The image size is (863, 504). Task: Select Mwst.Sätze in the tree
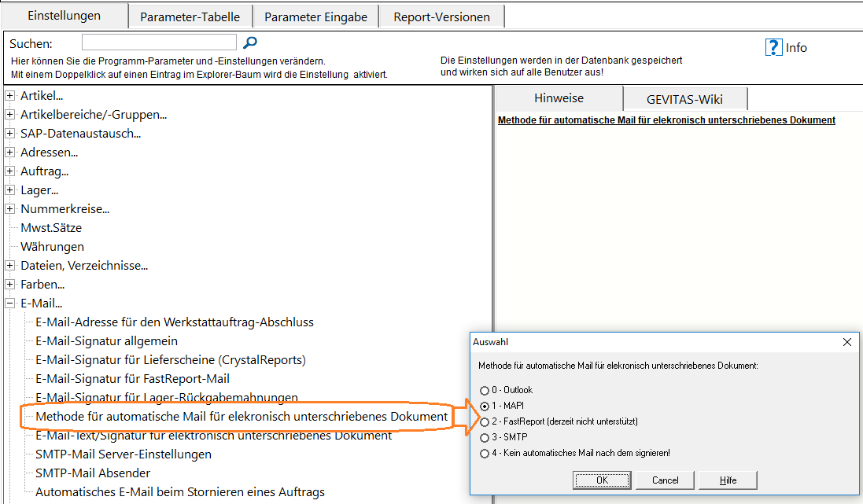[51, 228]
